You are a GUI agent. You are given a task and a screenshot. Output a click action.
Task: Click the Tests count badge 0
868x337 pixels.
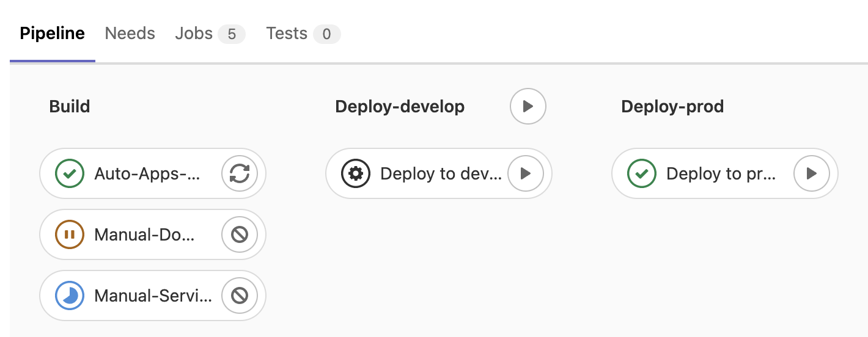point(327,34)
